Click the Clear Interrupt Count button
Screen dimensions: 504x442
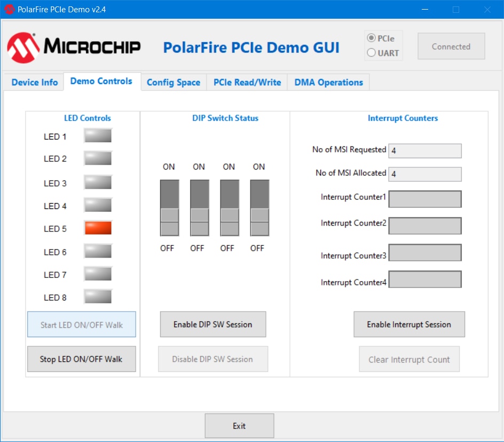point(409,359)
